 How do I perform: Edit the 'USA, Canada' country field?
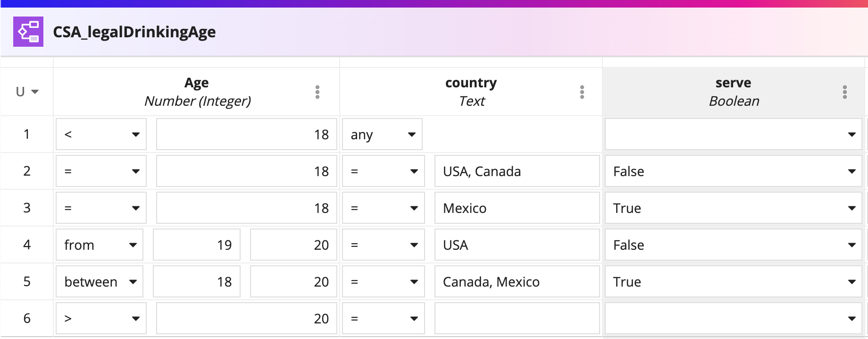click(517, 171)
